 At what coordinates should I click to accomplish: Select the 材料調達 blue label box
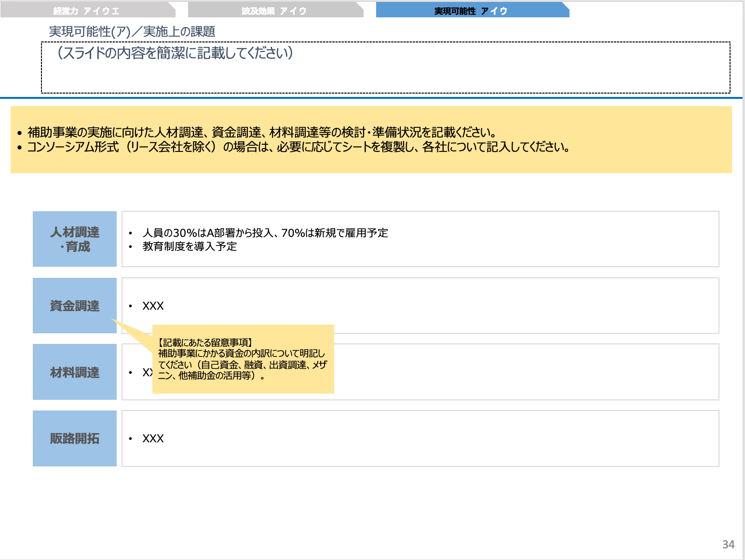pyautogui.click(x=74, y=371)
